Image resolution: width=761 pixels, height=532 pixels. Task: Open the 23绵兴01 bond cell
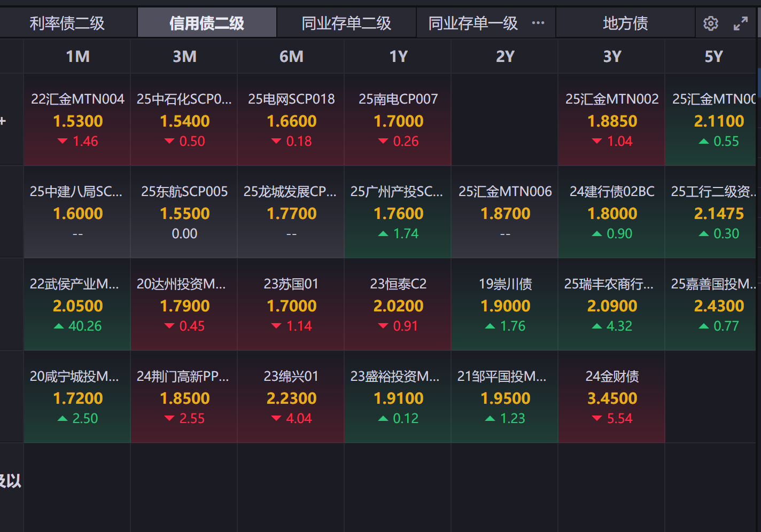[291, 397]
